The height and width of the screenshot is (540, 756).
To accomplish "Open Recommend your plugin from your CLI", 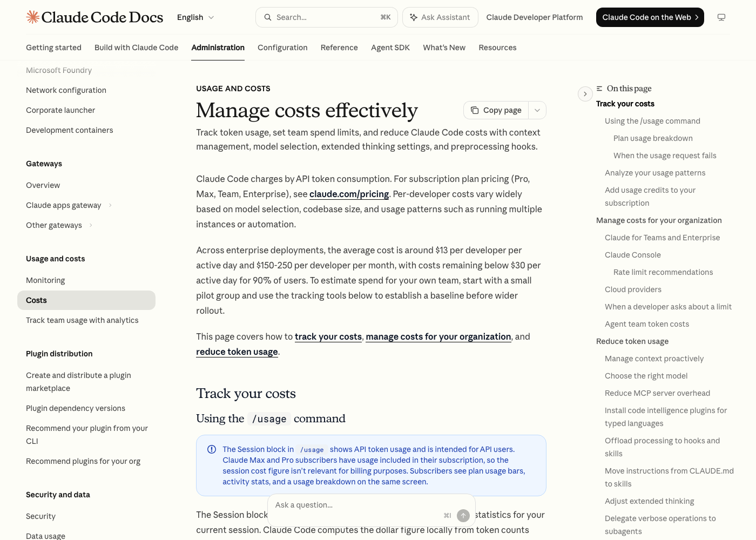I will point(87,435).
